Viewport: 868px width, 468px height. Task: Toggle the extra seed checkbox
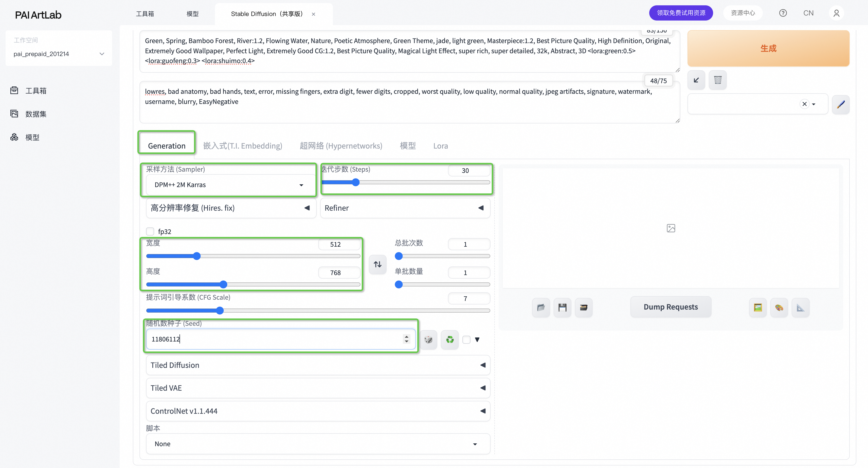click(x=466, y=339)
